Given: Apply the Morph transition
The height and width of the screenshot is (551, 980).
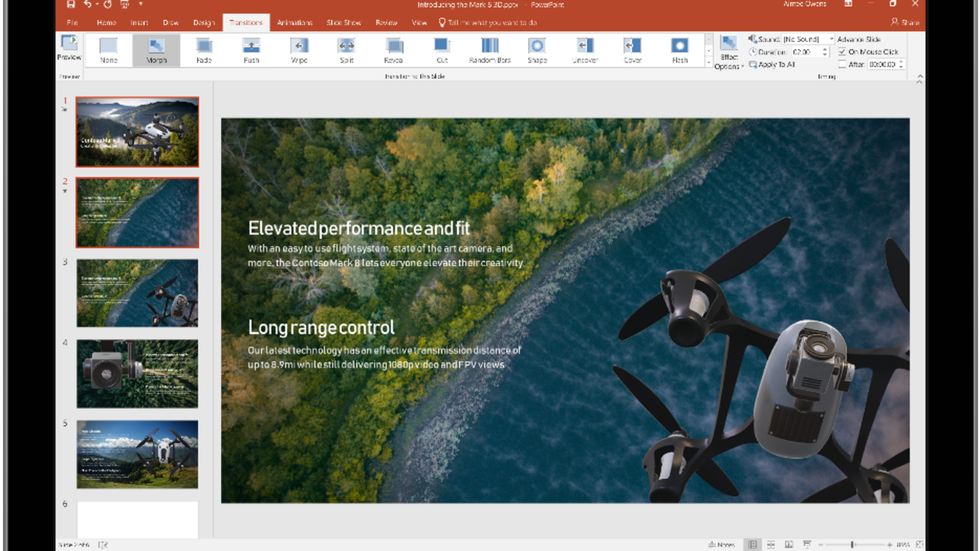Looking at the screenshot, I should (x=156, y=51).
